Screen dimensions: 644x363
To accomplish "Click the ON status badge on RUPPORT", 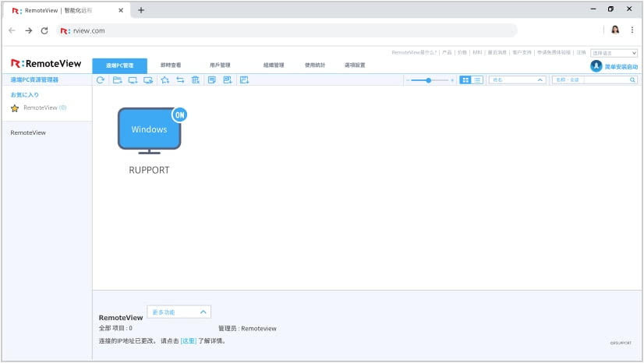I will coord(179,115).
